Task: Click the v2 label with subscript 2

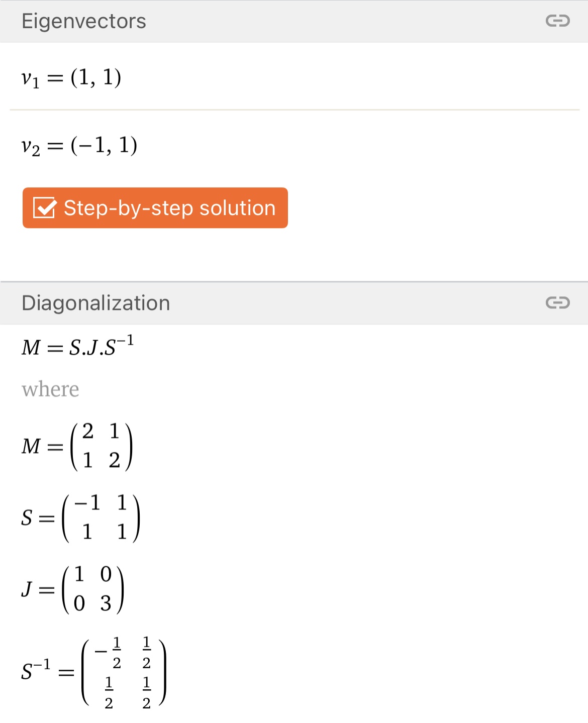Action: click(30, 147)
